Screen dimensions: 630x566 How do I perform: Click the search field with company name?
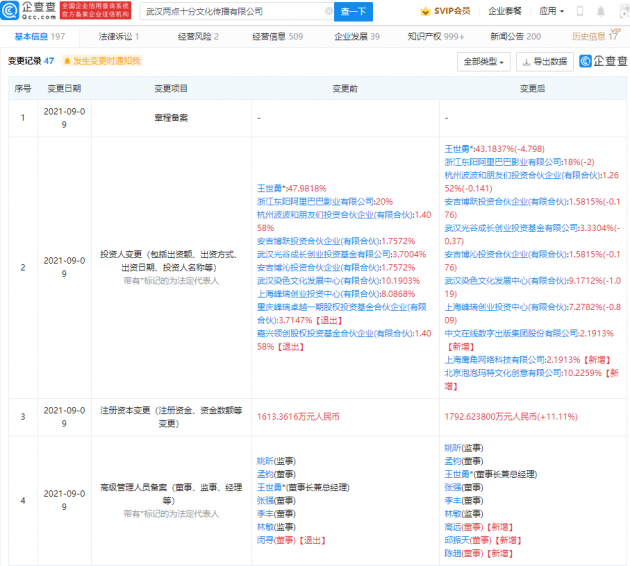[x=237, y=11]
